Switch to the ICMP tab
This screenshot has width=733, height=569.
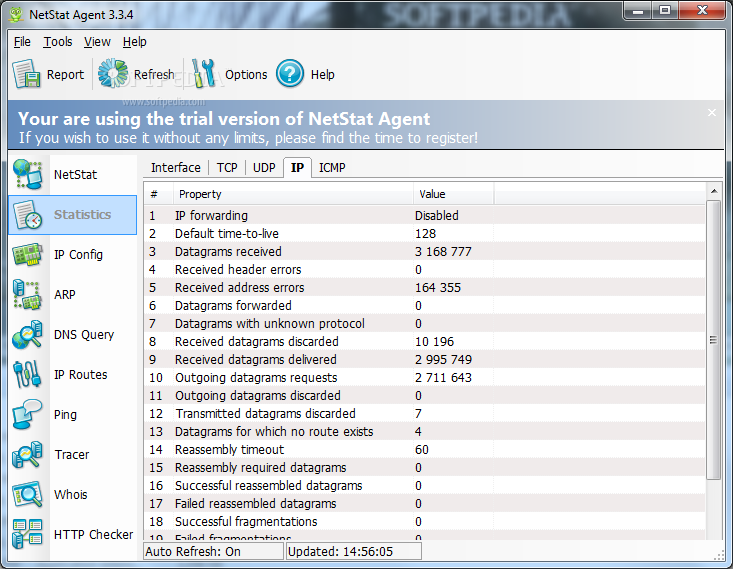[x=332, y=167]
